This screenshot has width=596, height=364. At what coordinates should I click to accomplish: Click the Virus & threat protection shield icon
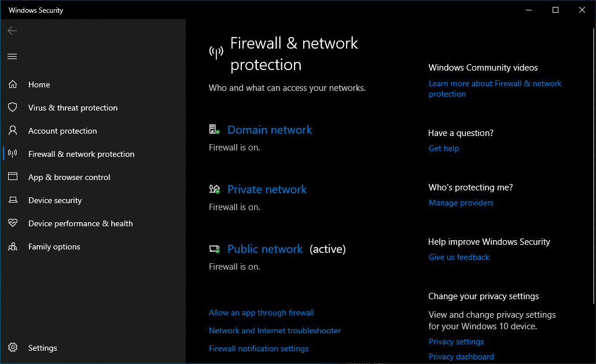[x=13, y=108]
